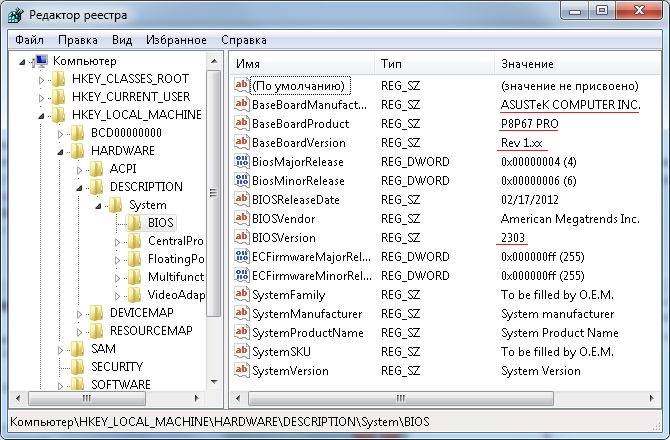Click the BaseBoardProduct string icon

coord(241,124)
